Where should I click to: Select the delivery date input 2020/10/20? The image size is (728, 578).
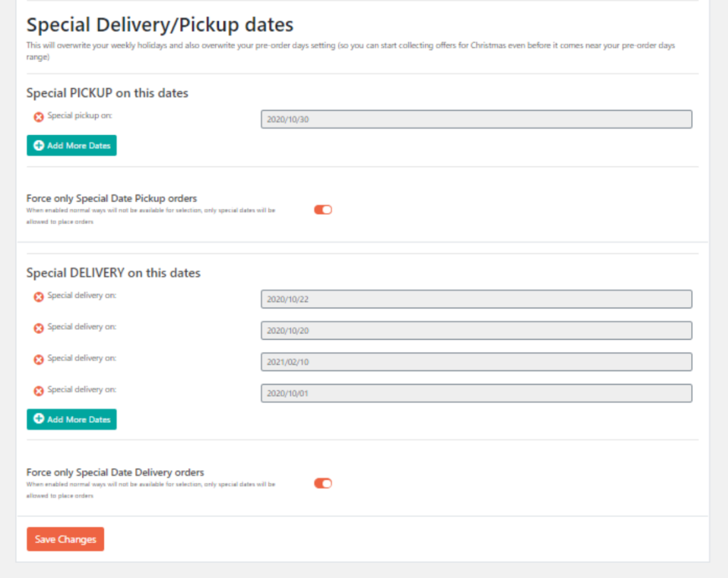(x=476, y=331)
